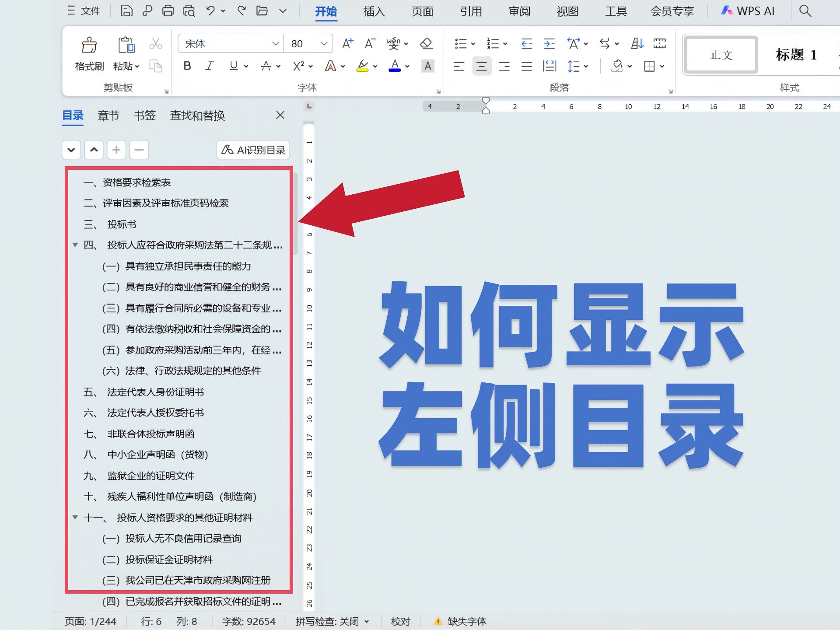Switch to the 页面 ribbon tab
Viewport: 840px width, 630px height.
[x=422, y=11]
